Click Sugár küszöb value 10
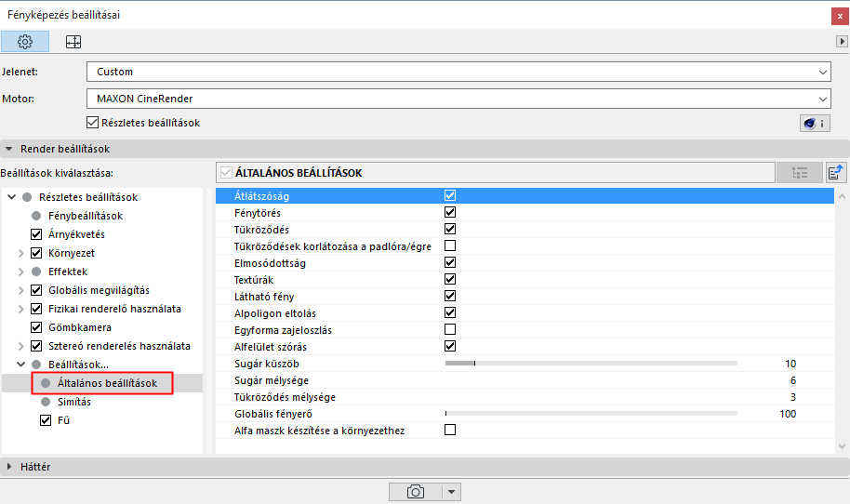Image resolution: width=850 pixels, height=504 pixels. pyautogui.click(x=790, y=364)
